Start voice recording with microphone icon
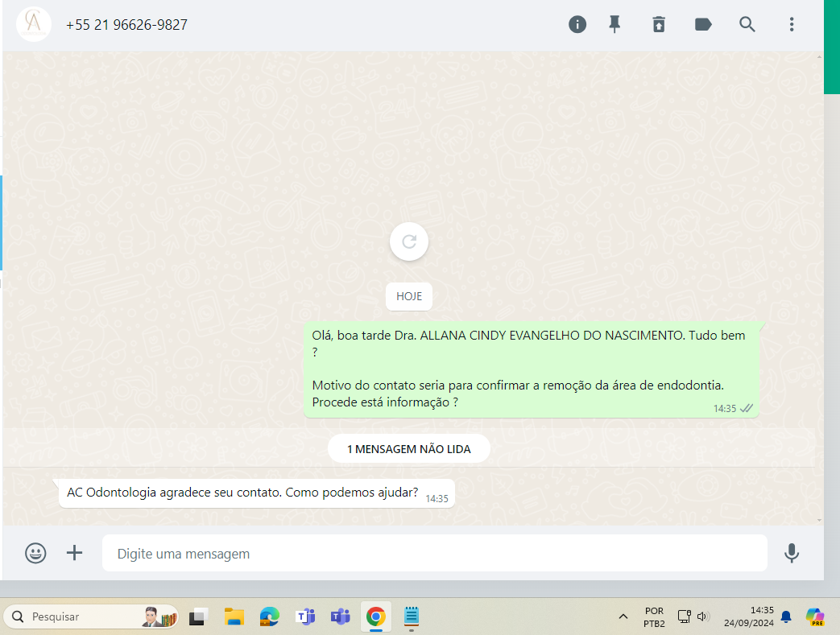The image size is (840, 635). coord(792,553)
